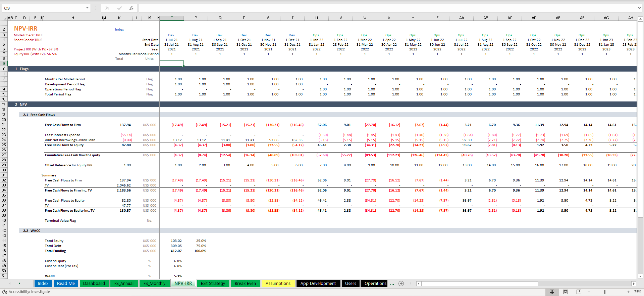Show more sheet tabs via ellipsis
The width and height of the screenshot is (644, 296).
pyautogui.click(x=392, y=284)
